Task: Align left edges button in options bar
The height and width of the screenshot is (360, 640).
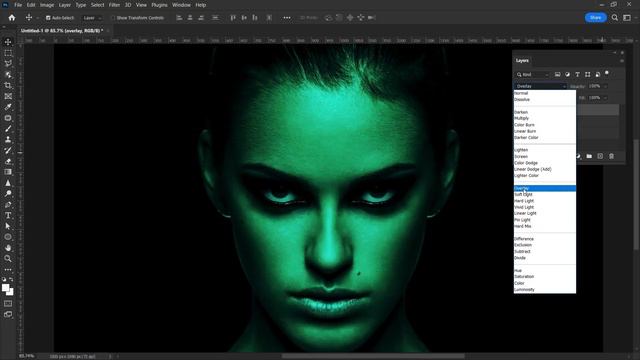Action: point(179,18)
